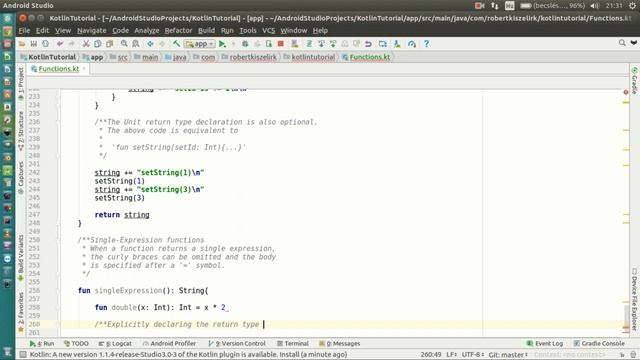640x360 pixels.
Task: Click the VCS Commit icon
Action: click(333, 44)
